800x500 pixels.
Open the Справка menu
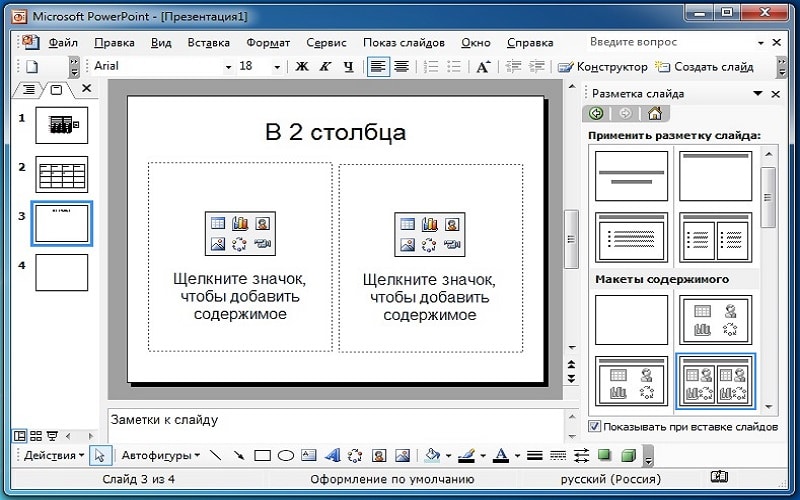(x=530, y=43)
